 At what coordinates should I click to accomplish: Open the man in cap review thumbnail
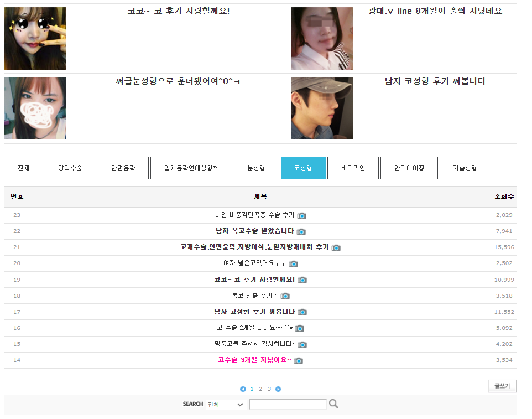[322, 108]
